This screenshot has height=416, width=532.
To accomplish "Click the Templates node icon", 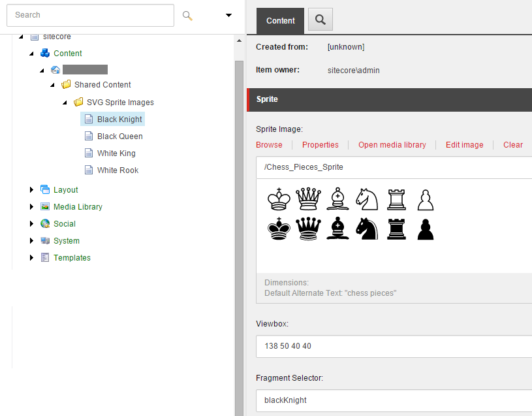I will point(45,258).
